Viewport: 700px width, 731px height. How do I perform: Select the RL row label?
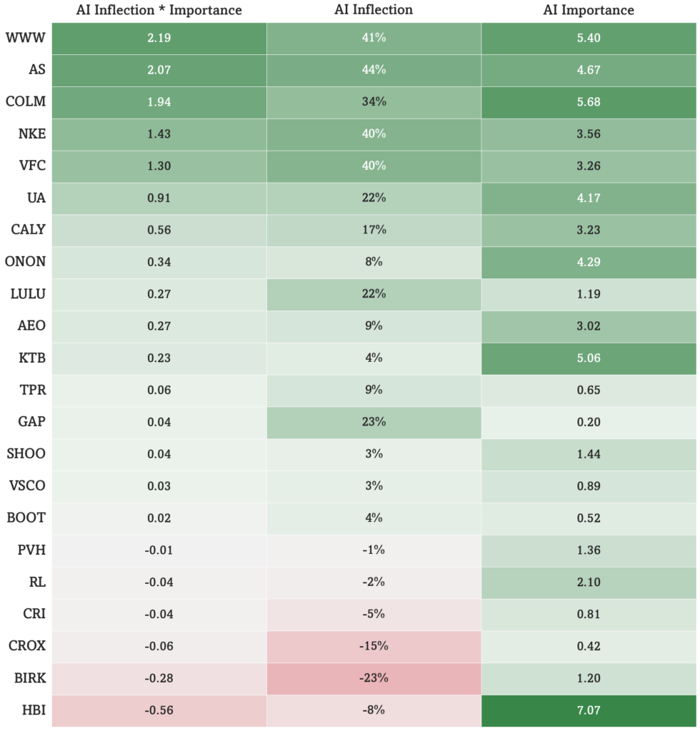coord(37,583)
